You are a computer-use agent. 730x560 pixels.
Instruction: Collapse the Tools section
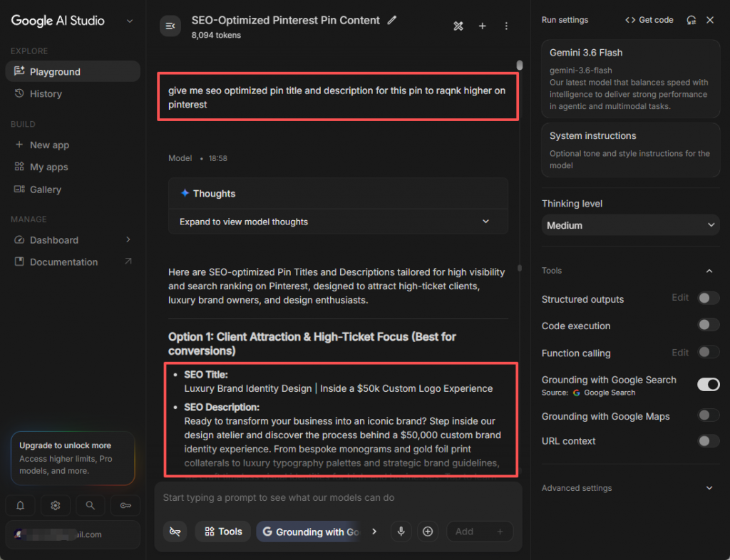(x=709, y=271)
